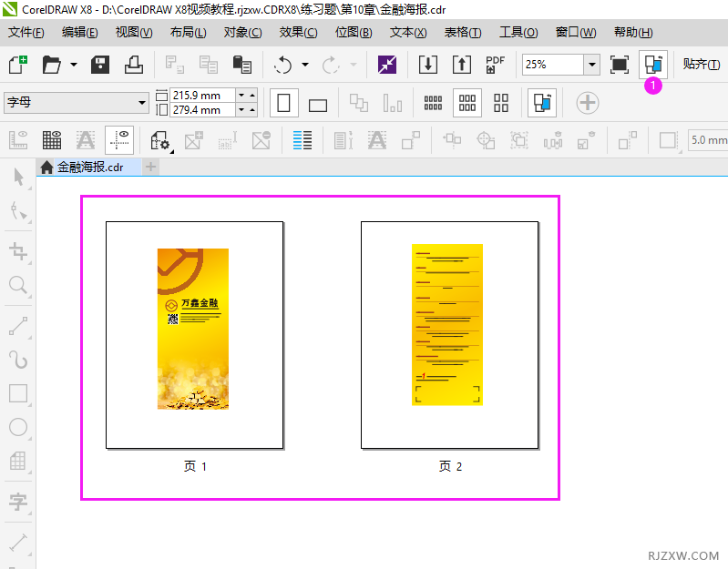Screen dimensions: 728x569
Task: Add a new document tab with plus button
Action: point(151,167)
